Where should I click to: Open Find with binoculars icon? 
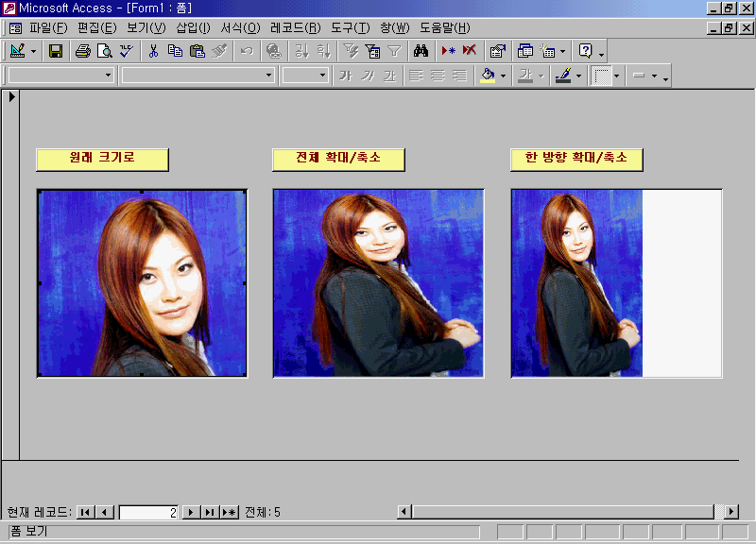[x=421, y=51]
